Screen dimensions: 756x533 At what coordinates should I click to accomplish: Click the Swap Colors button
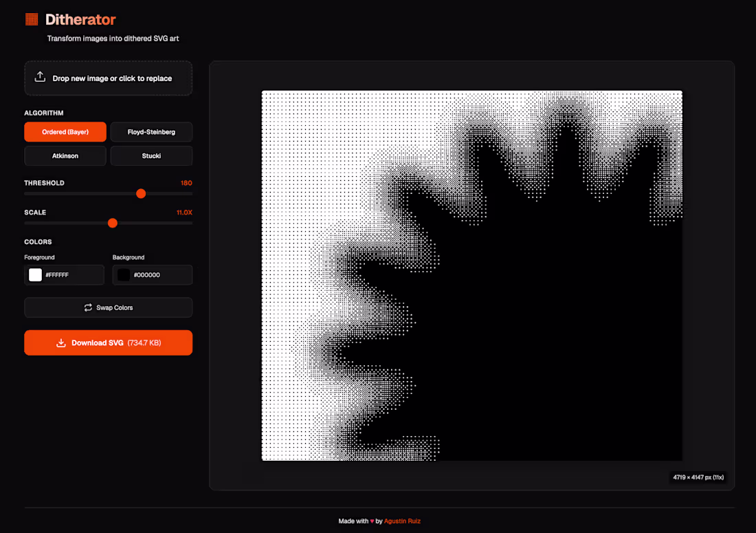pos(108,307)
